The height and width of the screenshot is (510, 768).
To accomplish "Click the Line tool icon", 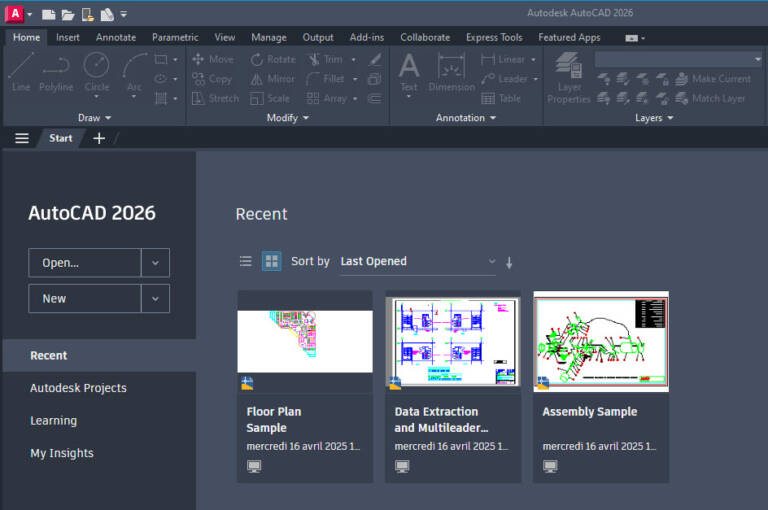I will pos(21,67).
